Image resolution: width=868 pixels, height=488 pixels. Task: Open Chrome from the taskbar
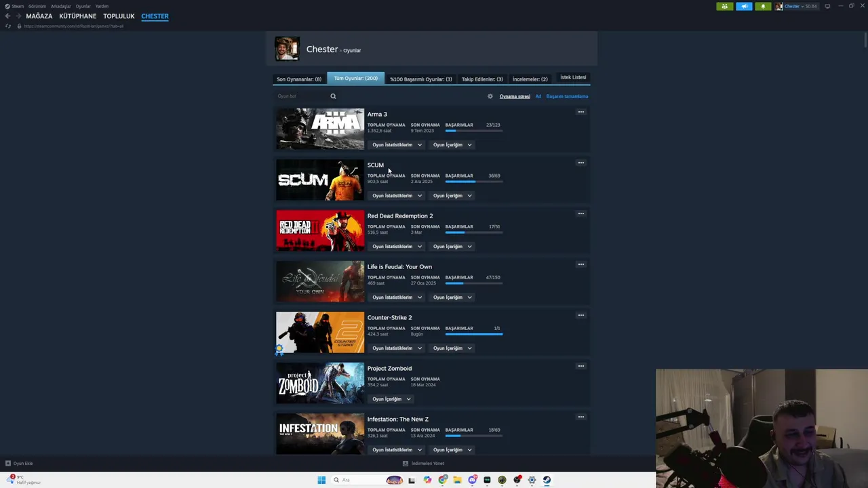(x=443, y=480)
